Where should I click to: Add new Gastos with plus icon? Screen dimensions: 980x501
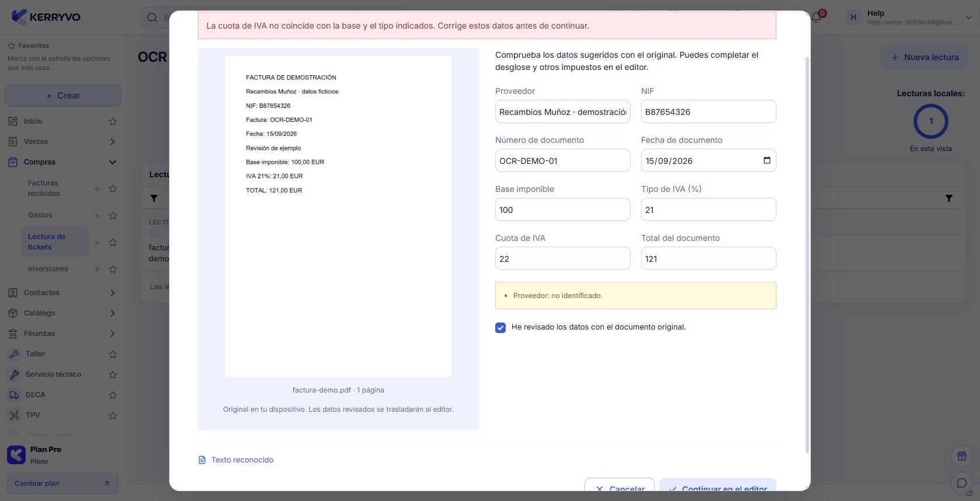point(97,215)
